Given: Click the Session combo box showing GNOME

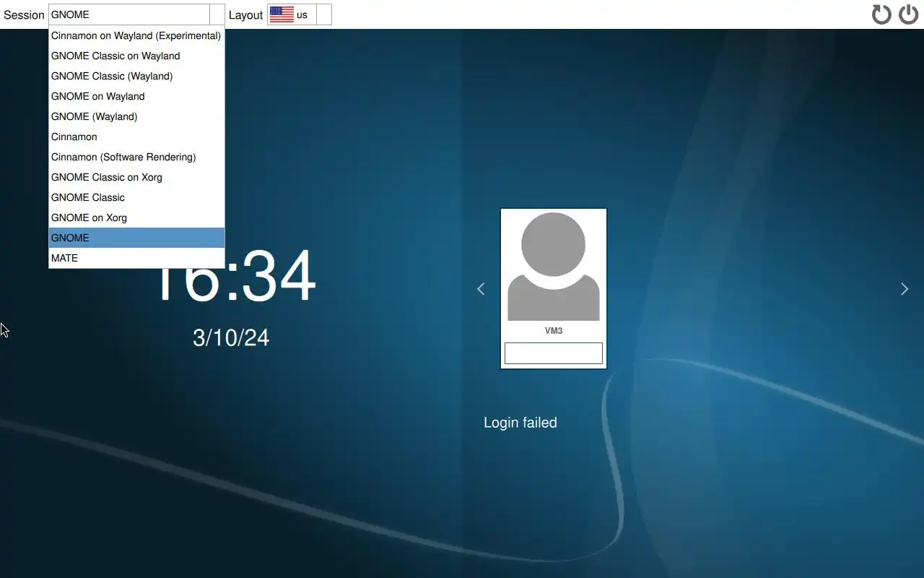Looking at the screenshot, I should pyautogui.click(x=137, y=14).
